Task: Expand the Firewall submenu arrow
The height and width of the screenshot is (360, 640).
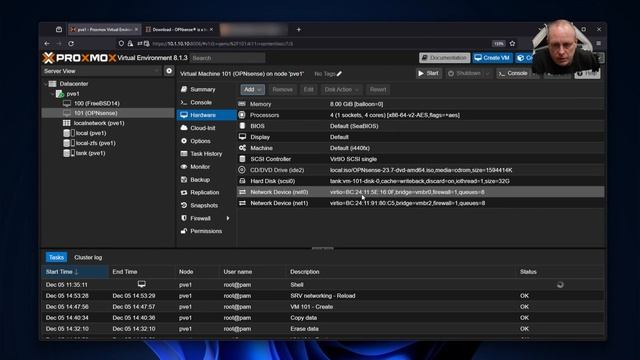Action: click(228, 218)
